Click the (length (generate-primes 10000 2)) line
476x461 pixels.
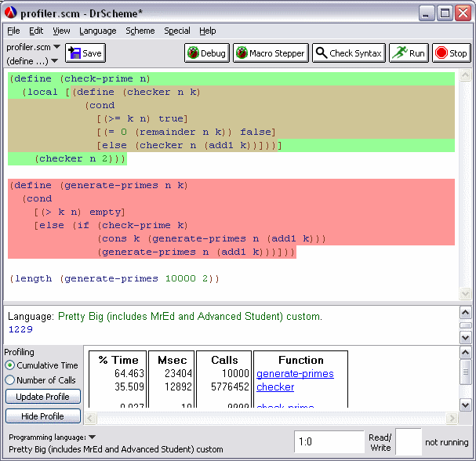(x=114, y=278)
